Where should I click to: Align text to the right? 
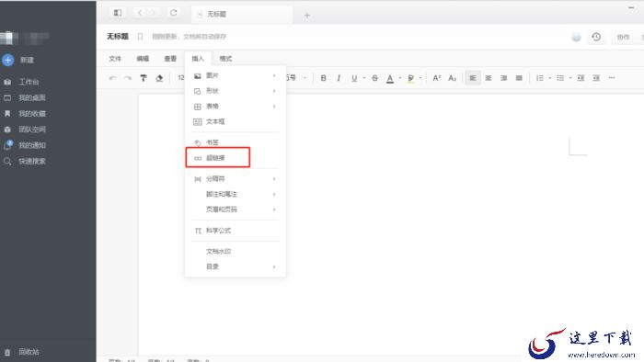click(x=503, y=78)
